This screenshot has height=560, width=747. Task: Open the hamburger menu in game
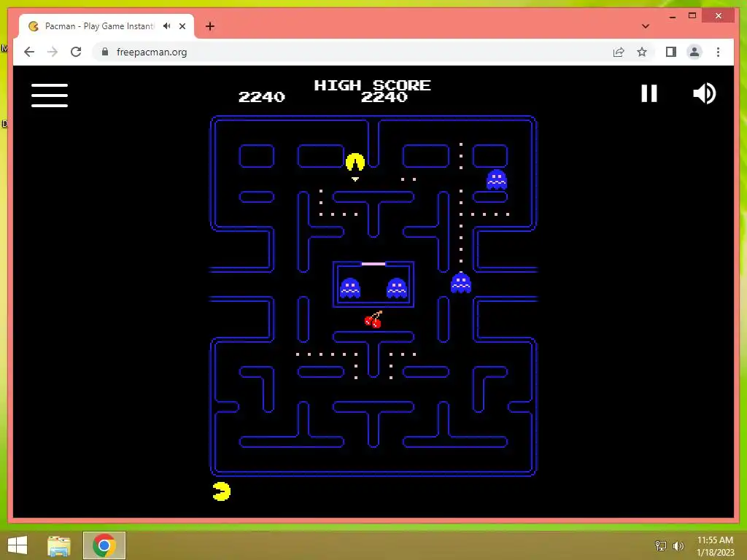[x=50, y=96]
